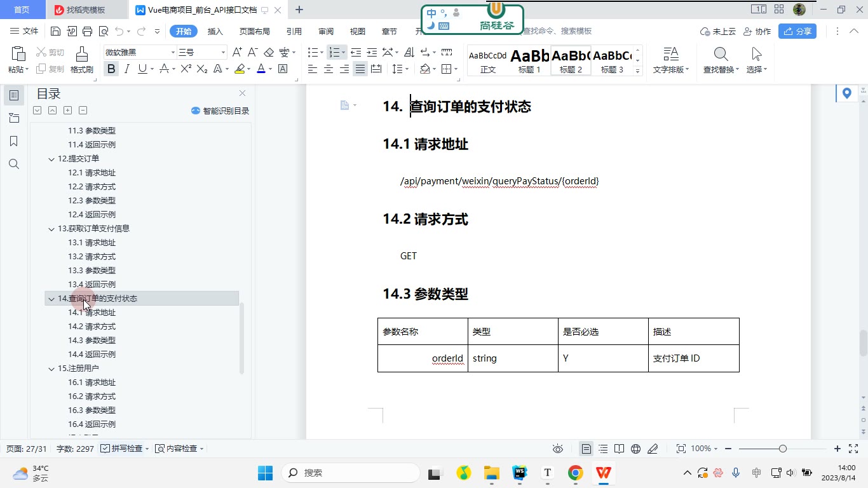This screenshot has width=868, height=488.
Task: Open the 审阅 ribbon tab
Action: coord(326,31)
